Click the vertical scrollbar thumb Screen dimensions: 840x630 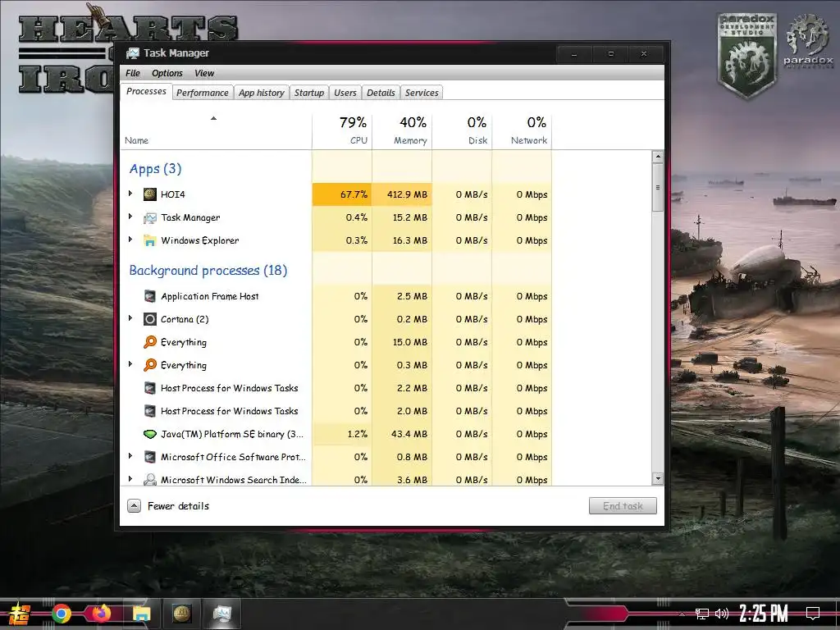coord(658,188)
